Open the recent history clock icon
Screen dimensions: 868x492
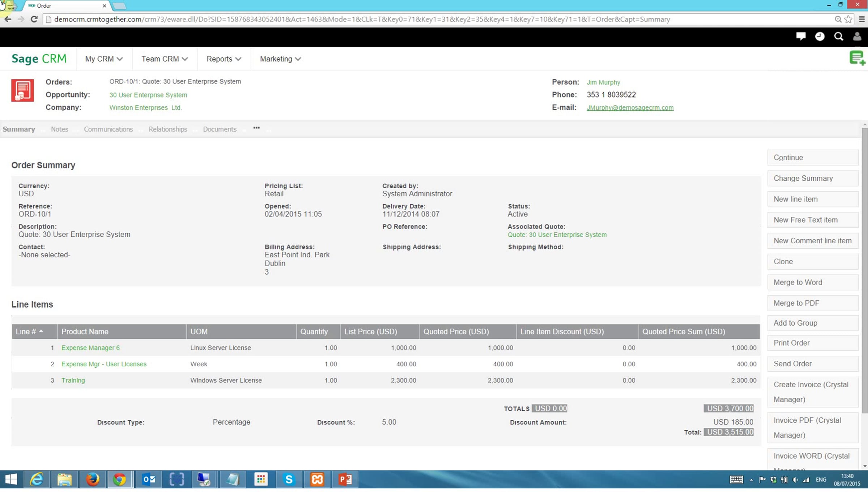[x=820, y=36]
